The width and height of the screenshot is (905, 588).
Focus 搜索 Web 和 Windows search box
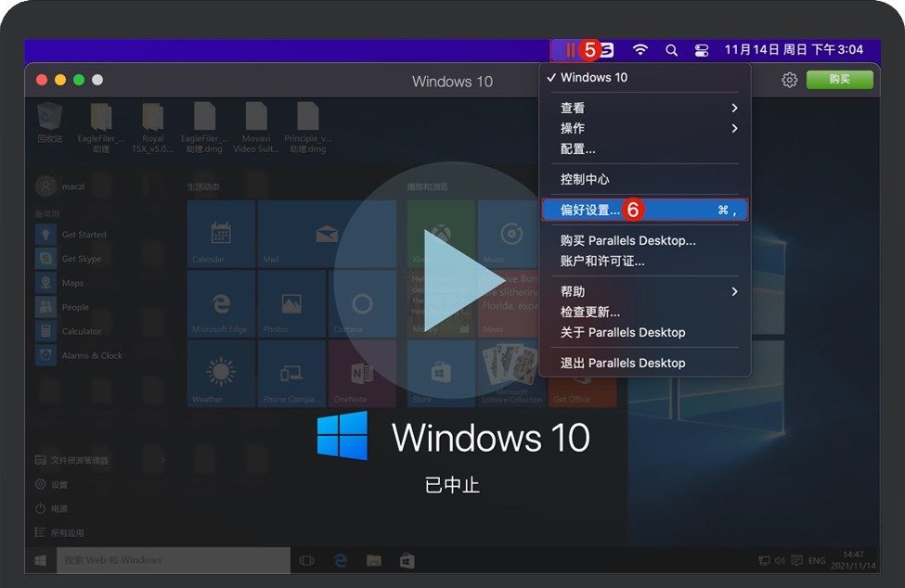coord(174,560)
